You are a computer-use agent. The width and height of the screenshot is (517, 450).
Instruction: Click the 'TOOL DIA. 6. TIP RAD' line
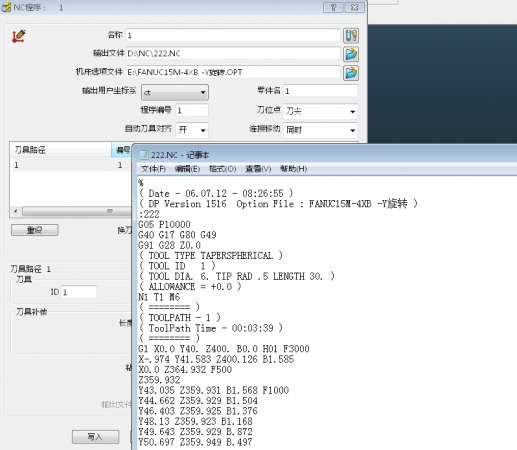(x=237, y=276)
